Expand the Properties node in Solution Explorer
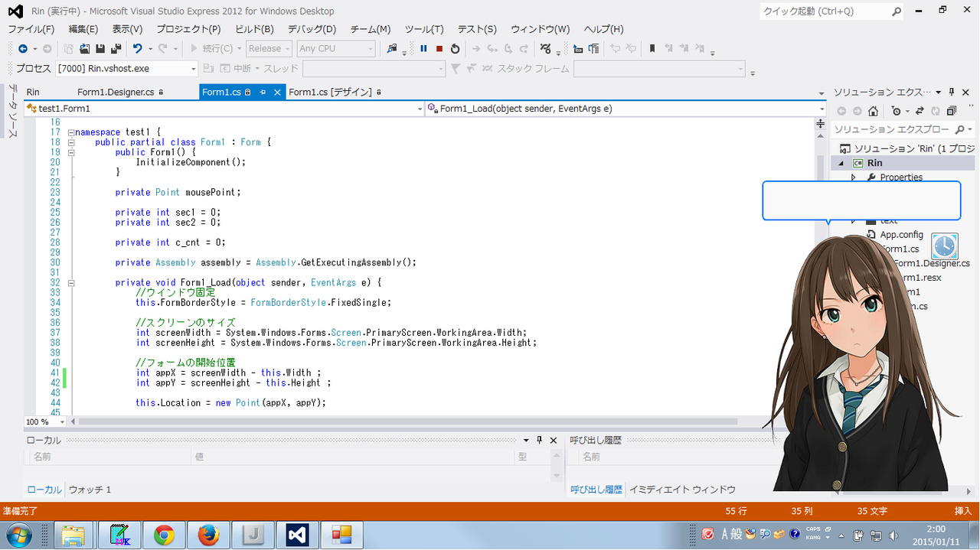Image resolution: width=980 pixels, height=550 pixels. coord(854,177)
